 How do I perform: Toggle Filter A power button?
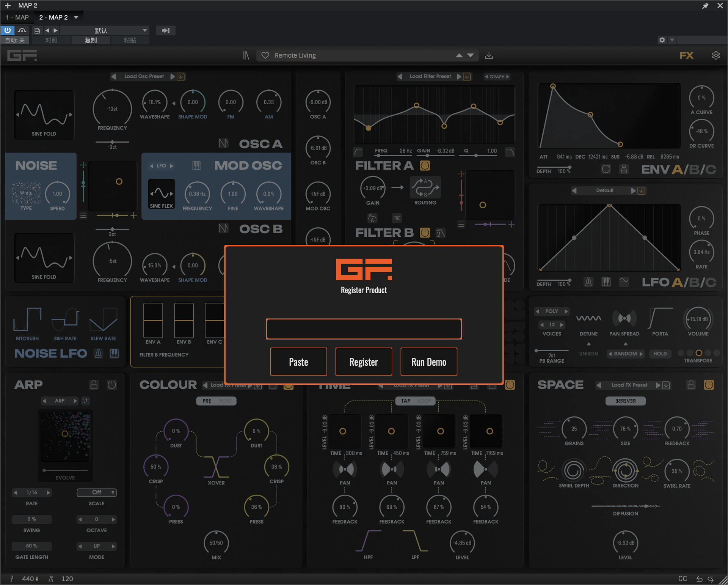tap(425, 165)
